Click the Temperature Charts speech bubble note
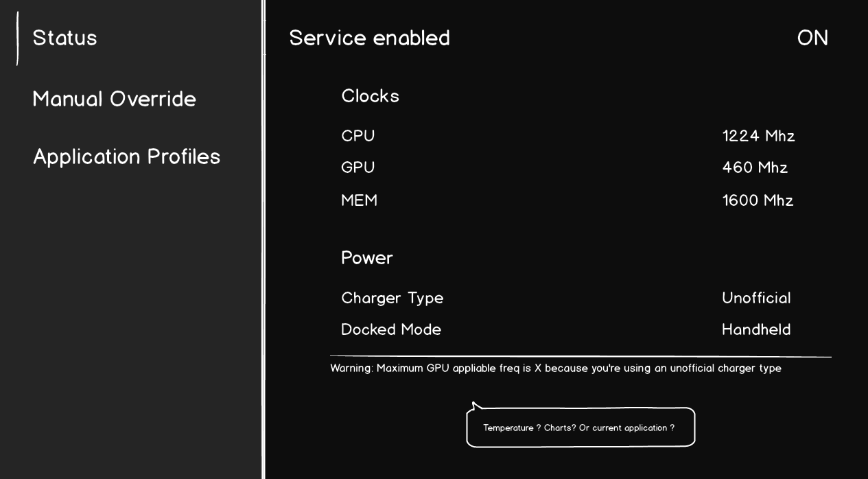Viewport: 868px width, 479px height. coord(580,427)
